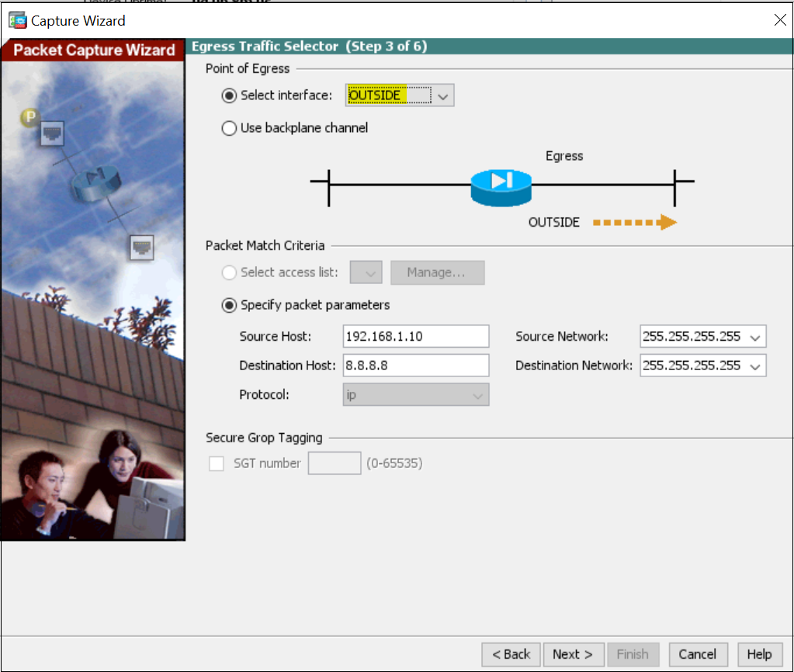Enable the SGT number checkbox
Screen dimensions: 794x672
[x=217, y=463]
